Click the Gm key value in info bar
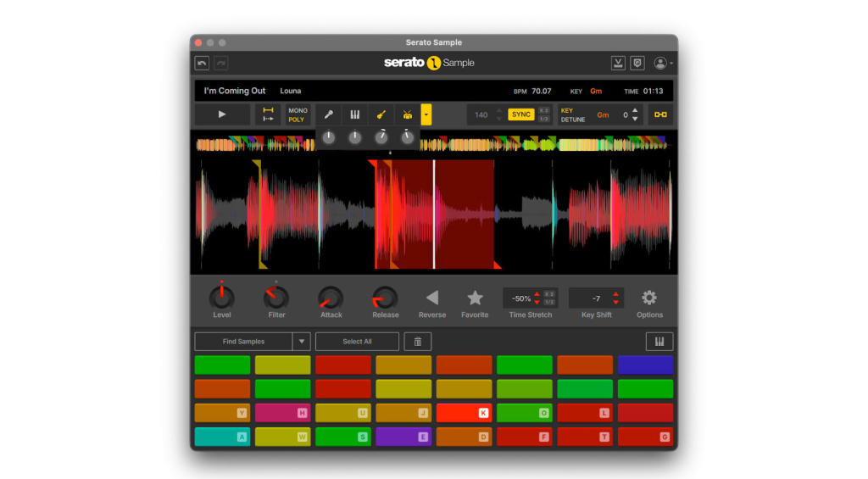 pyautogui.click(x=596, y=92)
